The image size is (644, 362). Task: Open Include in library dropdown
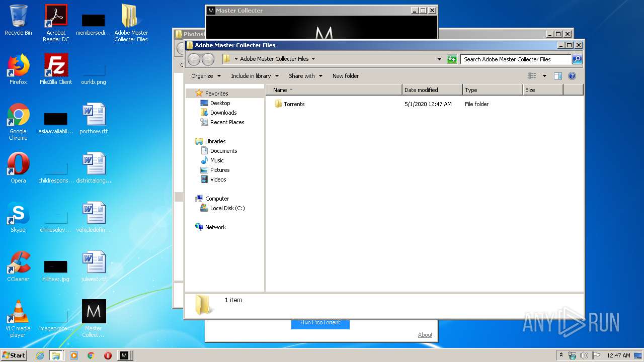coord(255,76)
